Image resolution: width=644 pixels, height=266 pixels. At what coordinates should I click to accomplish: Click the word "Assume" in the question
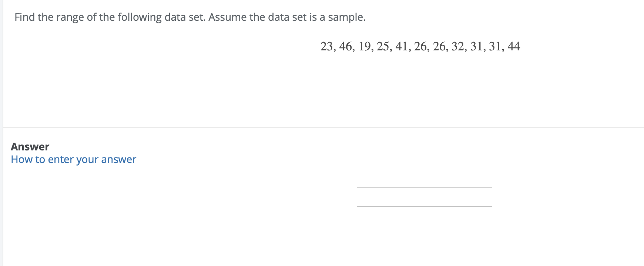coord(227,17)
